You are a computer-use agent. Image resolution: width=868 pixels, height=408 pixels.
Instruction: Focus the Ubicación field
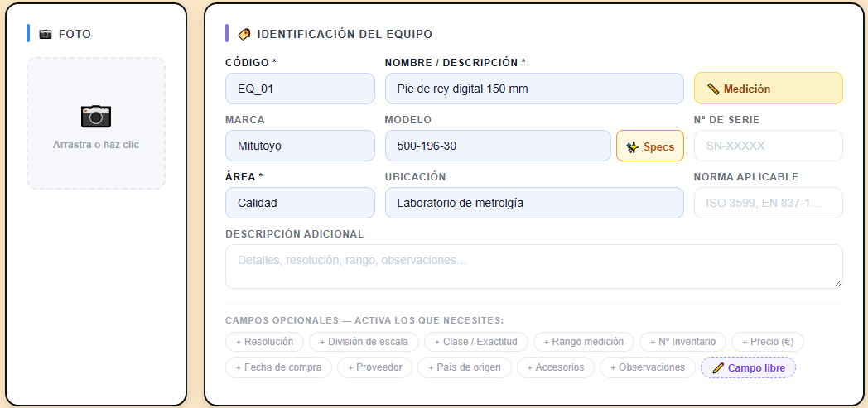pyautogui.click(x=534, y=203)
